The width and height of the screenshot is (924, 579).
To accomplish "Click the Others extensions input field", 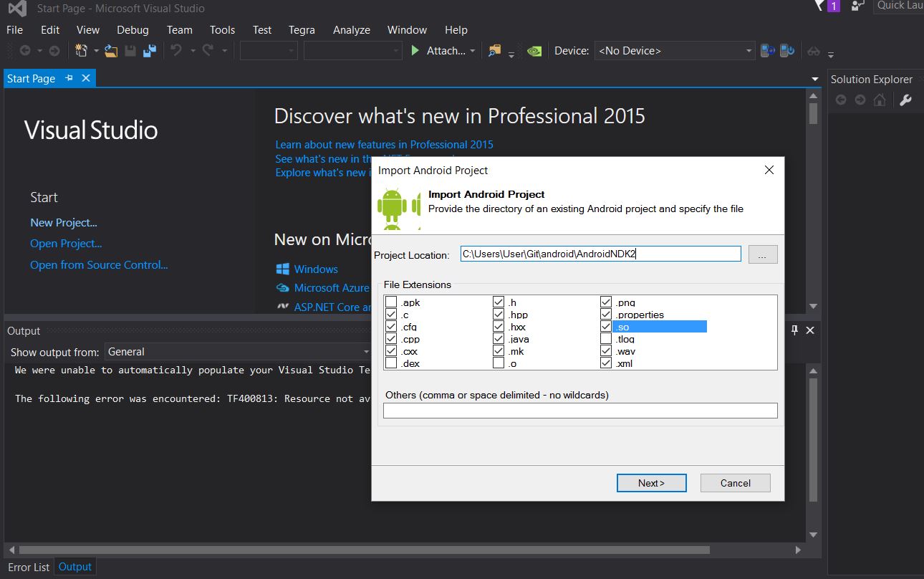I will [x=580, y=411].
